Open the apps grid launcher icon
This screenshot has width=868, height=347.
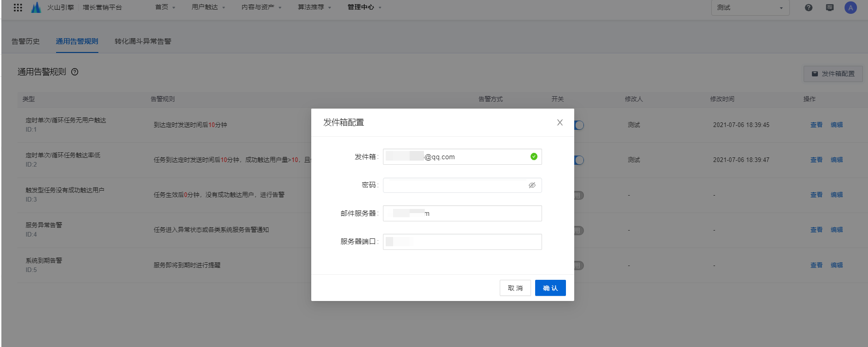pos(18,7)
